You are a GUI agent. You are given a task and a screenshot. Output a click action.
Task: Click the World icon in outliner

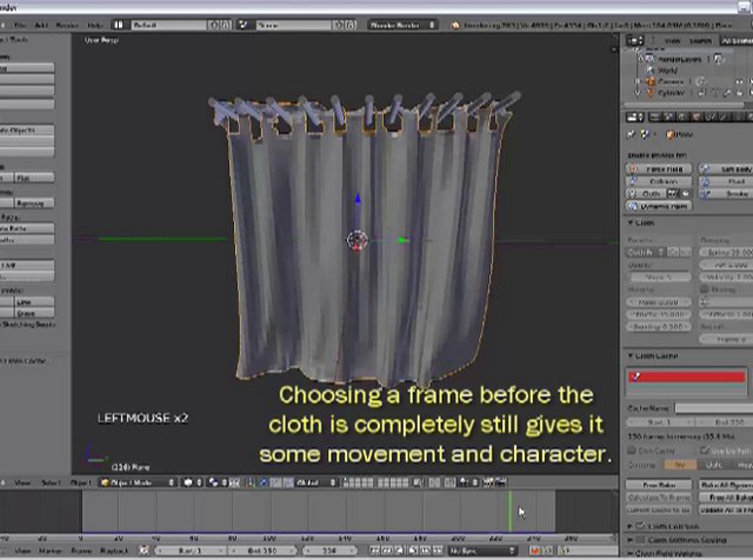[x=650, y=71]
